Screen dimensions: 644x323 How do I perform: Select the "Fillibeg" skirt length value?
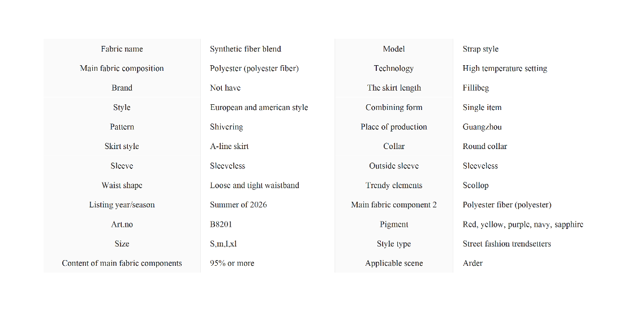click(475, 88)
